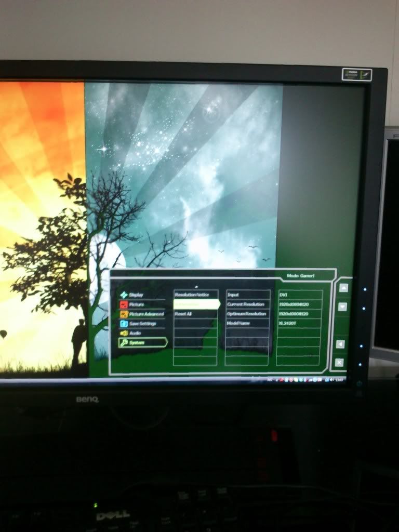Select the Save Settings menu category

coord(142,323)
